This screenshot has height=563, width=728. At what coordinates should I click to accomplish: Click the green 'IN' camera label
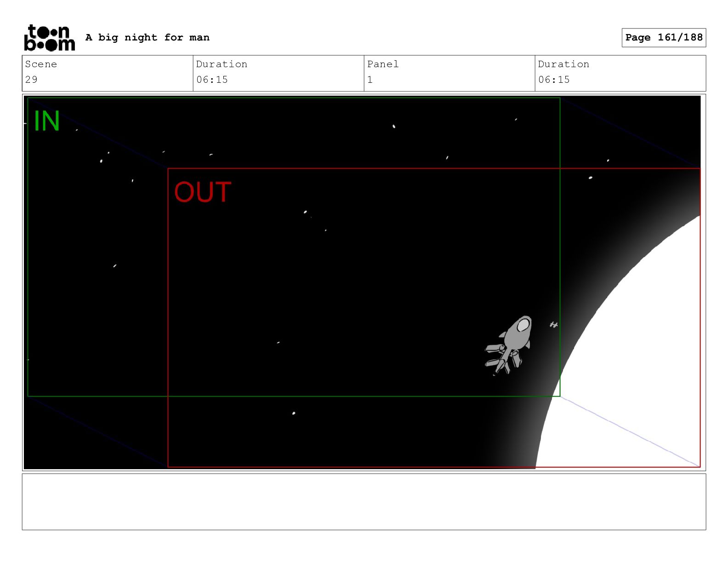pos(47,121)
